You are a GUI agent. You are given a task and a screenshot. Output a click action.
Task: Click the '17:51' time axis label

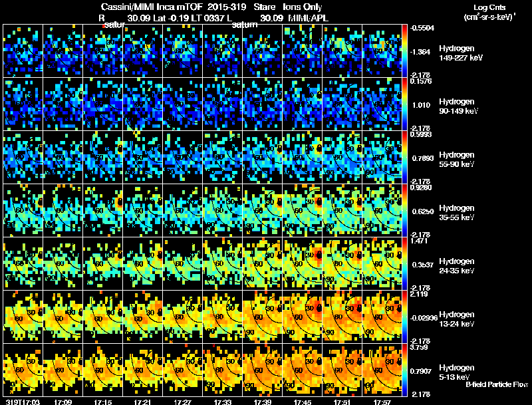click(x=343, y=402)
